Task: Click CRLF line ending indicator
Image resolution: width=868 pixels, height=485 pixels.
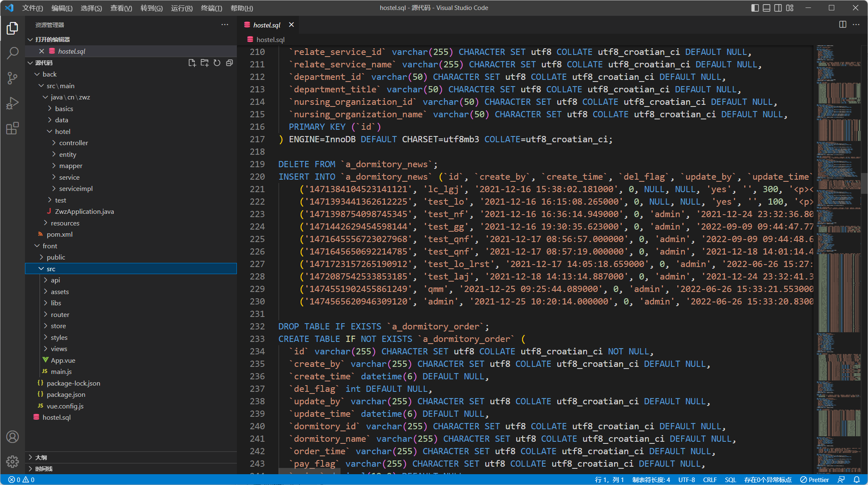Action: point(710,480)
